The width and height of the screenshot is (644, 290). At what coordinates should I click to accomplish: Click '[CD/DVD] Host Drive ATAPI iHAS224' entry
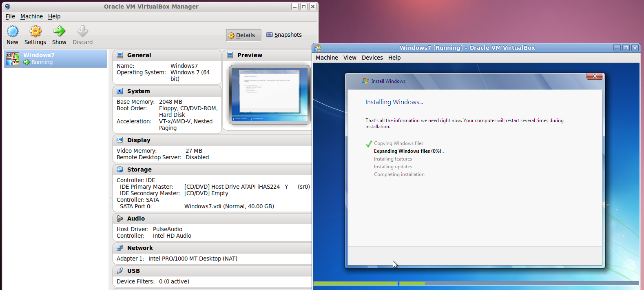pos(232,187)
